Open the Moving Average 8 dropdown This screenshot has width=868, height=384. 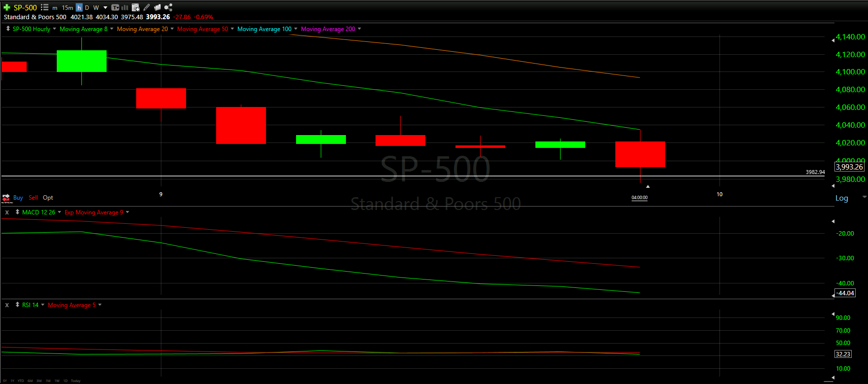112,29
